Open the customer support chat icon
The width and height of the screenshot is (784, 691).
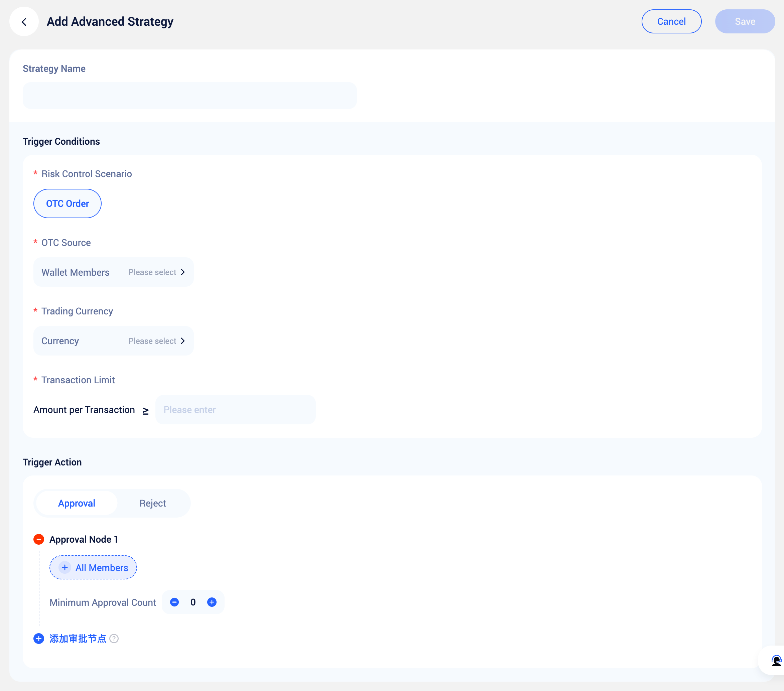pyautogui.click(x=776, y=660)
